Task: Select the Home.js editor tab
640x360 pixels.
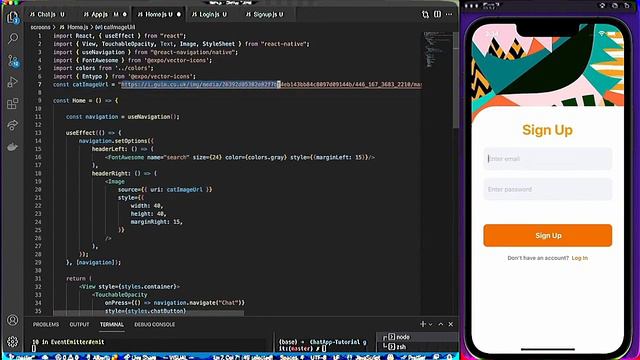Action: coord(158,14)
